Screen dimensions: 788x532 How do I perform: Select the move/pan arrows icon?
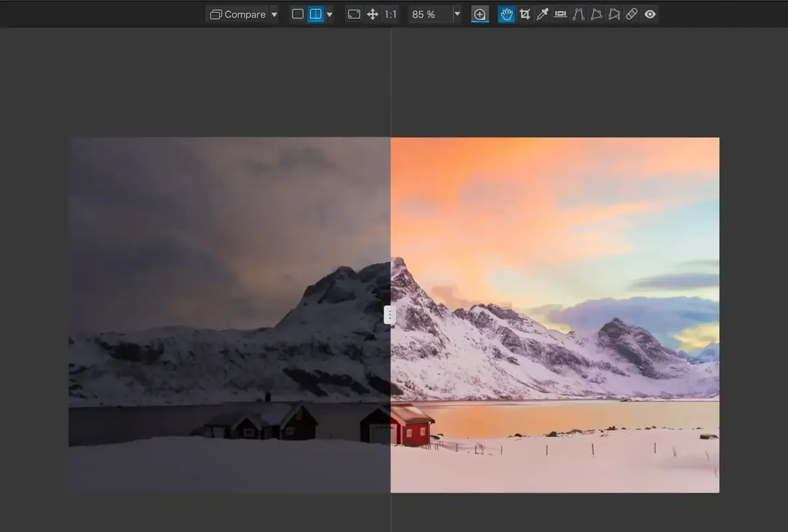(372, 14)
